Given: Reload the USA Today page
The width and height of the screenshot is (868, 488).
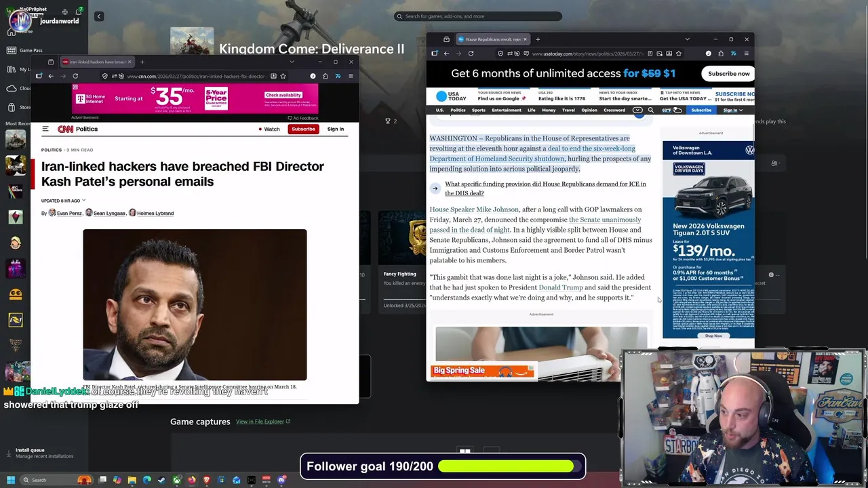Looking at the screenshot, I should tap(471, 54).
